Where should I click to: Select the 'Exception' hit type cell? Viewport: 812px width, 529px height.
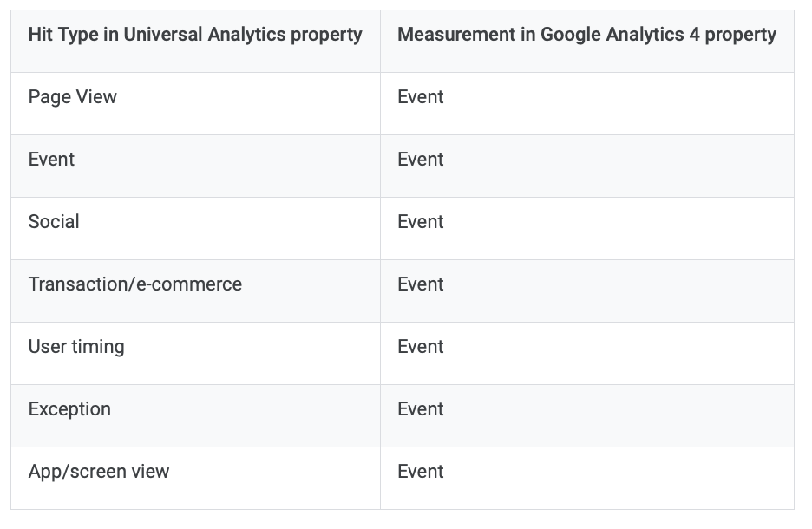click(195, 416)
